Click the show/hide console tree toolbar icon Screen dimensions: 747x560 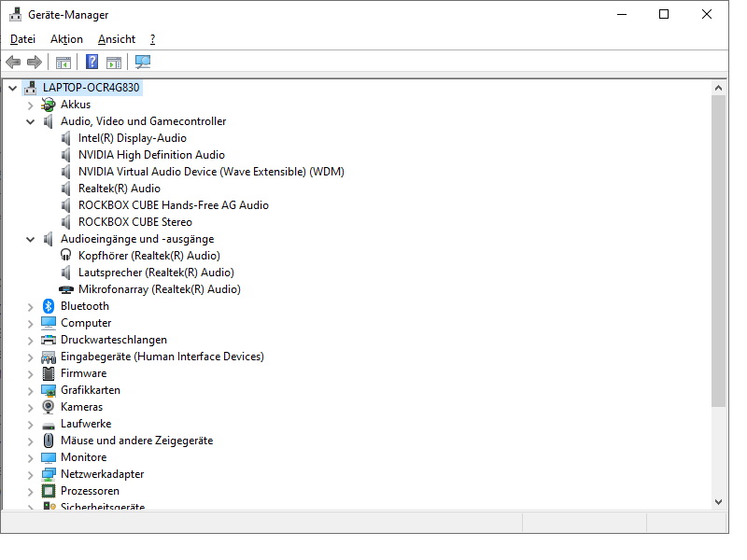click(63, 63)
